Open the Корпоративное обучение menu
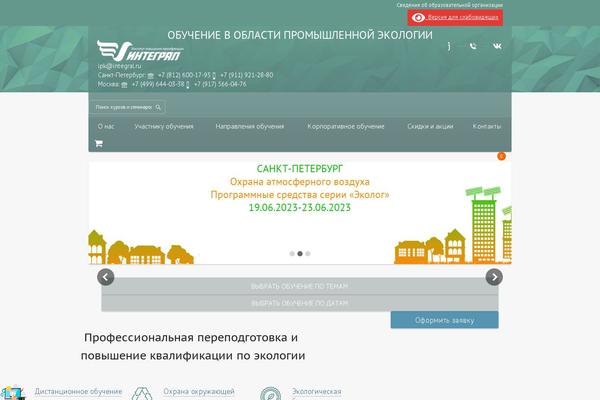Viewport: 600px width, 400px height. point(346,126)
